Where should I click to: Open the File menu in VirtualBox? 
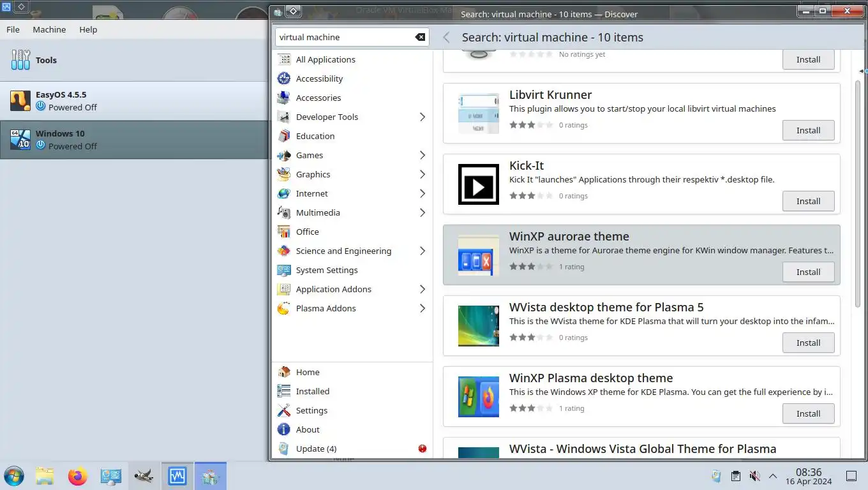tap(13, 29)
